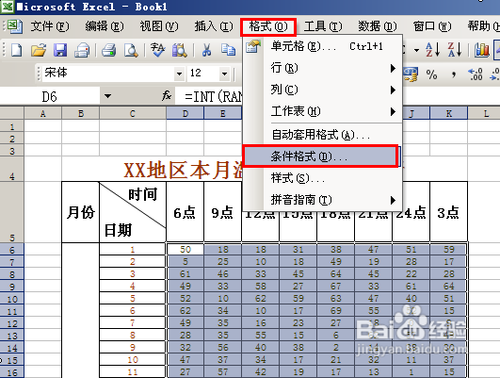Increase decimal places icon

click(x=475, y=74)
